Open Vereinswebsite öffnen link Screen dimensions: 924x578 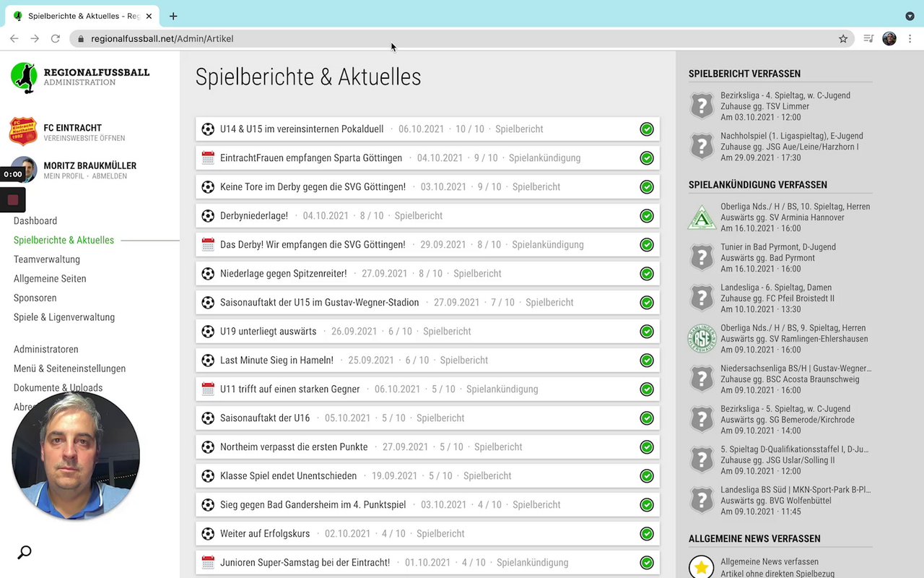click(x=84, y=138)
